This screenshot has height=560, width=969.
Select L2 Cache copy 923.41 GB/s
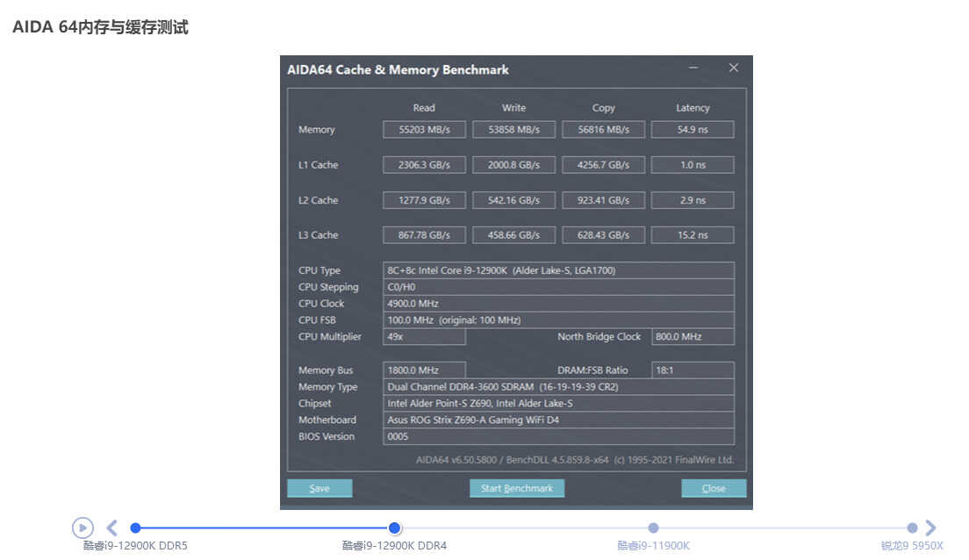coord(603,200)
